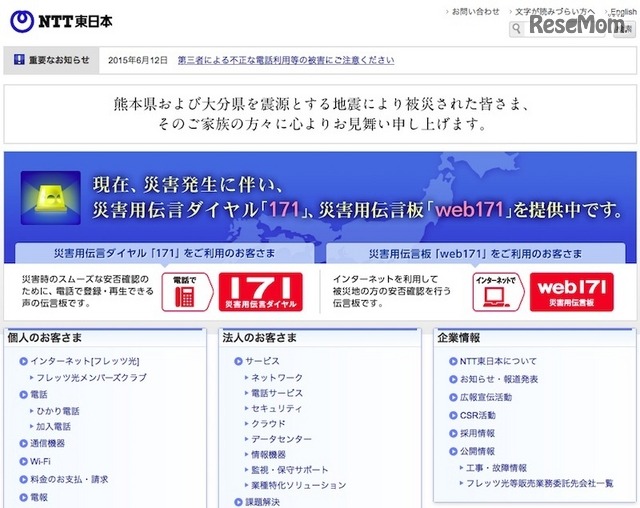Open the セキュリティ link
Image resolution: width=640 pixels, height=508 pixels.
pyautogui.click(x=277, y=408)
